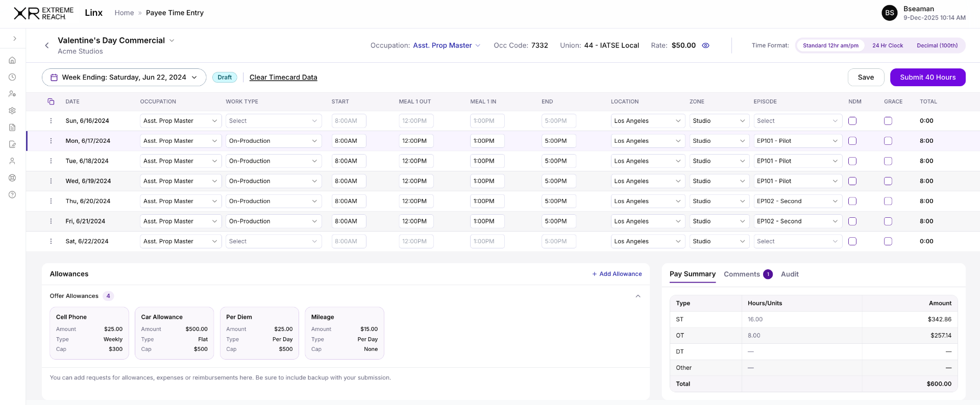Click the Car Allowance card
Image resolution: width=980 pixels, height=405 pixels.
click(175, 333)
